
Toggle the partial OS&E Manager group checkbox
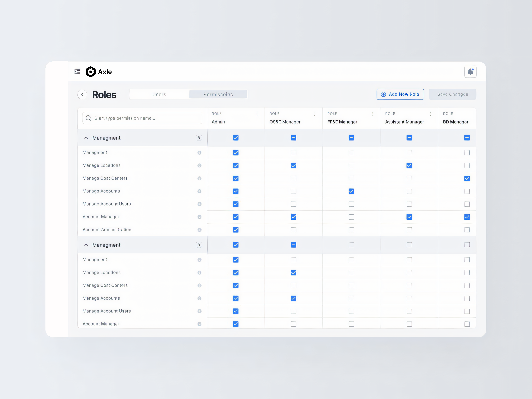pyautogui.click(x=293, y=138)
